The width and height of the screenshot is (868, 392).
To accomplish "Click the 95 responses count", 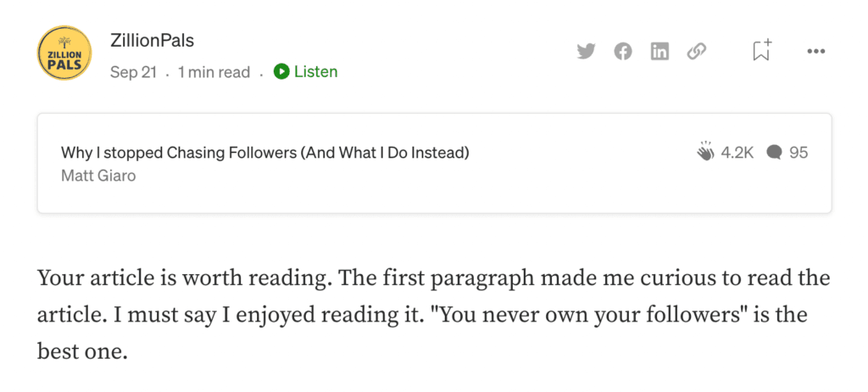I will tap(798, 152).
